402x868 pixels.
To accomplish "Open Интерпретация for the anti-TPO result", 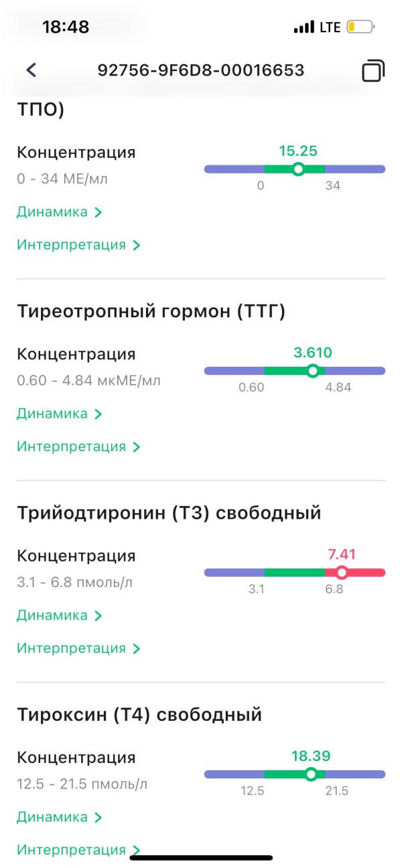I will [78, 245].
